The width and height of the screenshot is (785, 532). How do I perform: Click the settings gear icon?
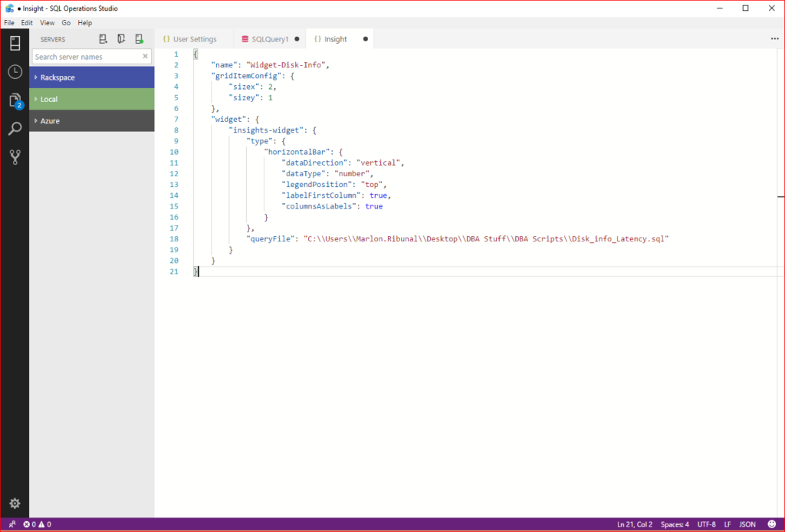click(15, 504)
